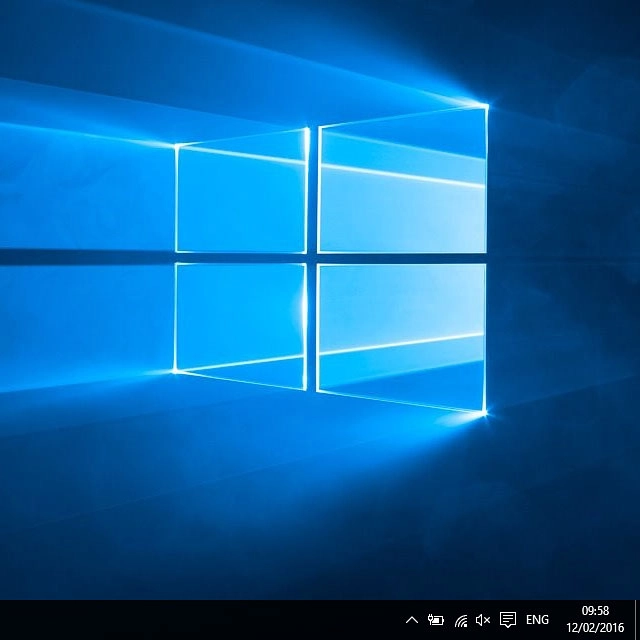Open the ENG input language selector

tap(537, 620)
